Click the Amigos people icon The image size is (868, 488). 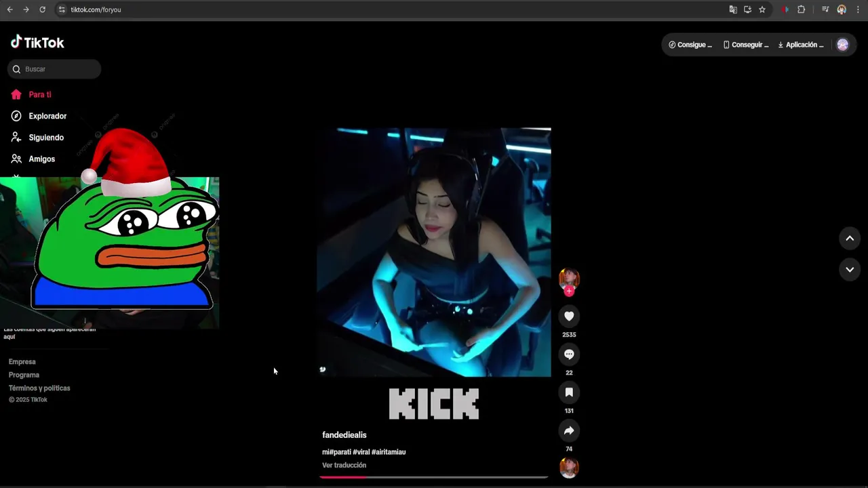coord(16,159)
